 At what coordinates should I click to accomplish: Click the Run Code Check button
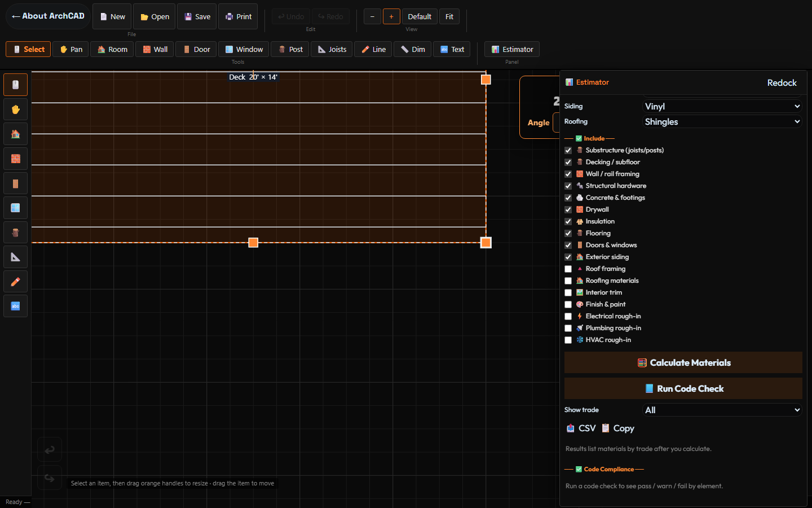(x=683, y=388)
